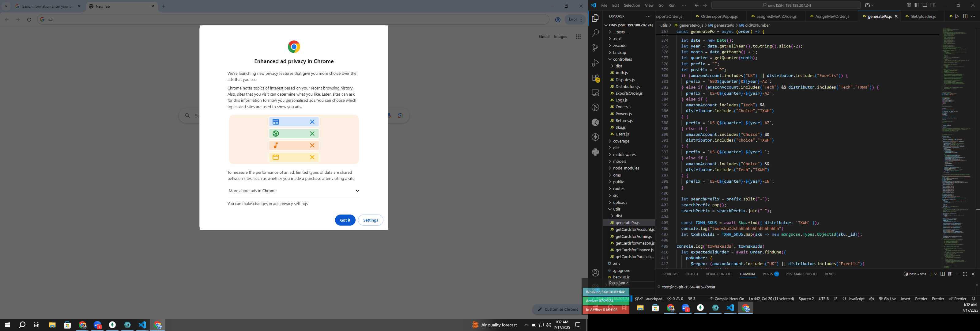Open the Windows notification center icon
Image resolution: width=980 pixels, height=331 pixels.
pyautogui.click(x=578, y=325)
